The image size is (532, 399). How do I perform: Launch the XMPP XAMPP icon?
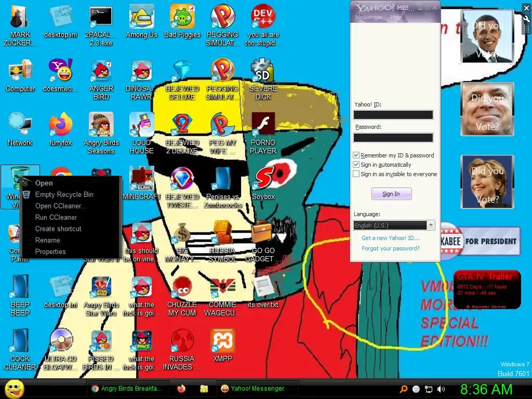(222, 345)
